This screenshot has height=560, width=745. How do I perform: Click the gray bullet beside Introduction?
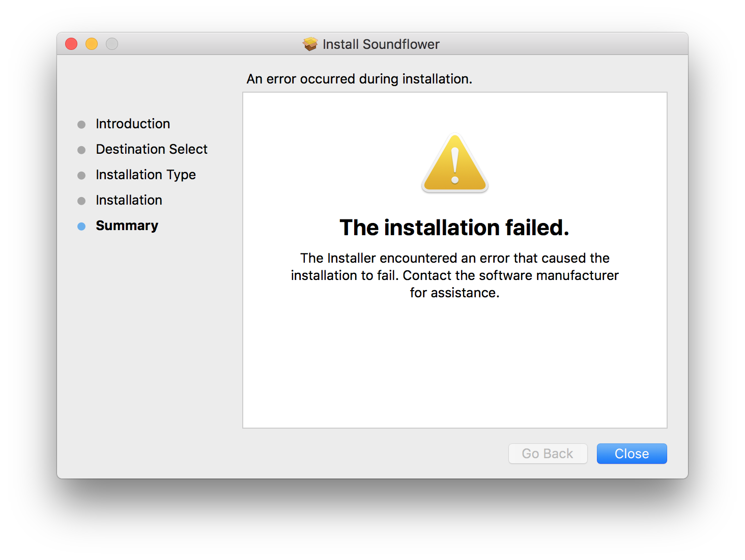81,124
